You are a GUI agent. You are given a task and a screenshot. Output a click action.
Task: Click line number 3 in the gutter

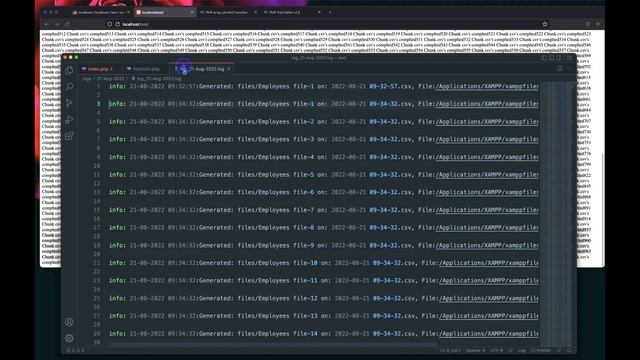point(98,104)
